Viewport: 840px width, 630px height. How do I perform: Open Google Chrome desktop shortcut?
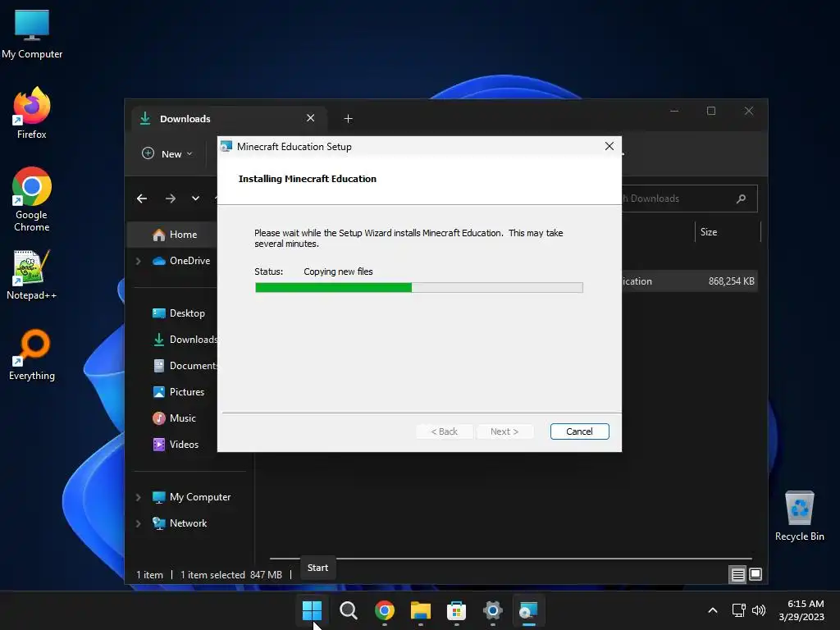32,199
